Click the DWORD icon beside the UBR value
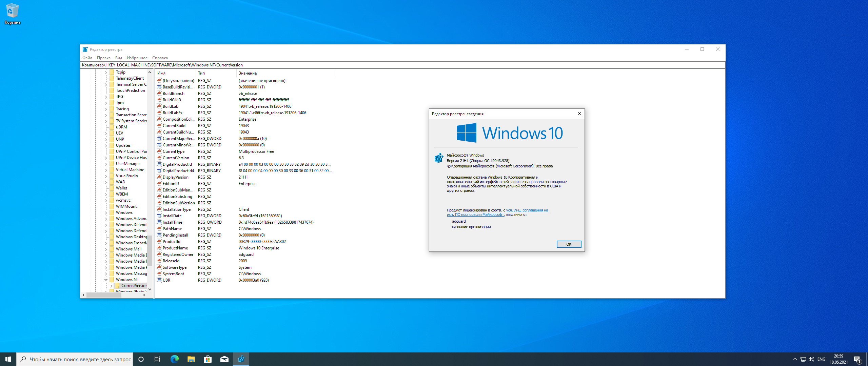The image size is (868, 366). [x=159, y=280]
